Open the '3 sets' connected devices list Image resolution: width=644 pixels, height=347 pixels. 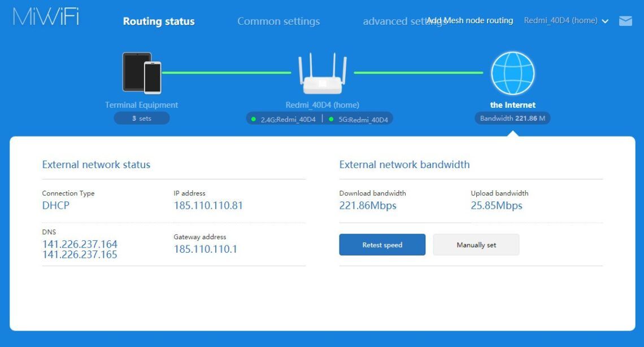(x=141, y=118)
